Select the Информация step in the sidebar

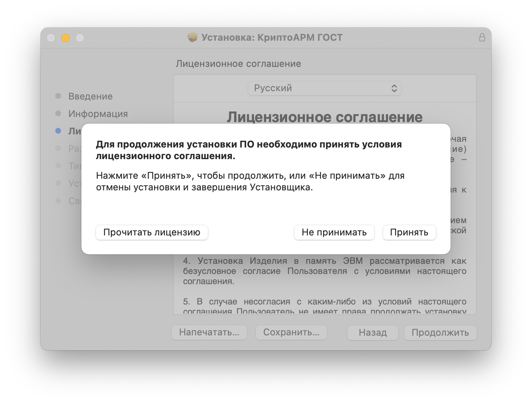[x=98, y=113]
